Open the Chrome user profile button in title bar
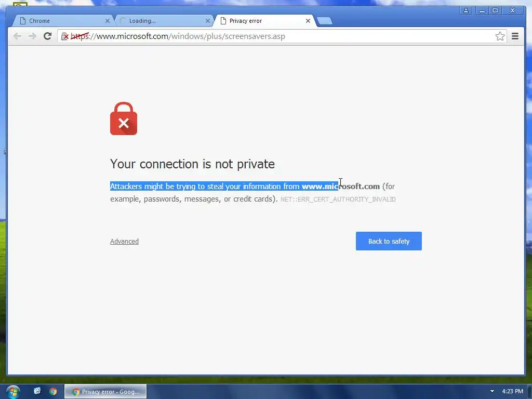 pyautogui.click(x=466, y=10)
